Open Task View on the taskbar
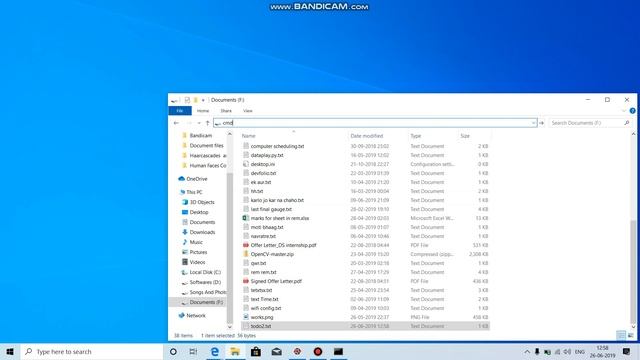The height and width of the screenshot is (360, 640). point(193,351)
